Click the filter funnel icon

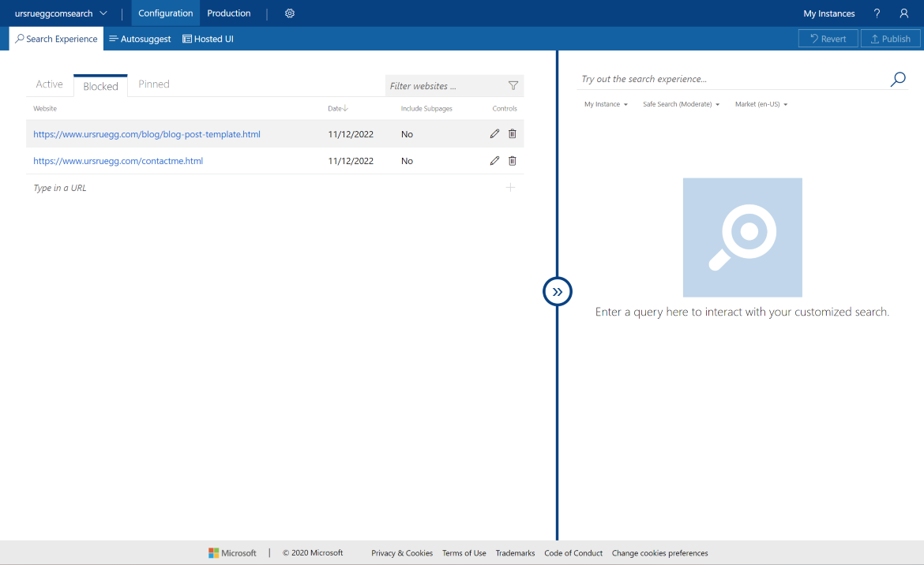coord(513,86)
